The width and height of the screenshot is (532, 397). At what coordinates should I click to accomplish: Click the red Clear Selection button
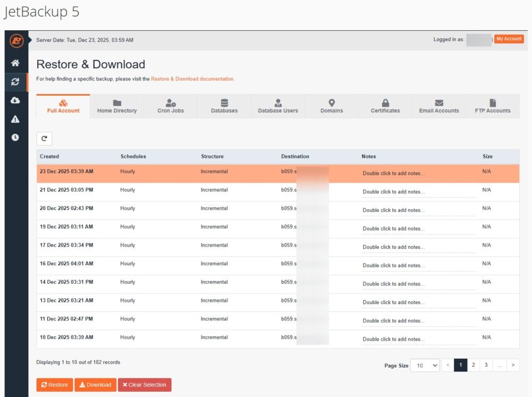click(144, 385)
